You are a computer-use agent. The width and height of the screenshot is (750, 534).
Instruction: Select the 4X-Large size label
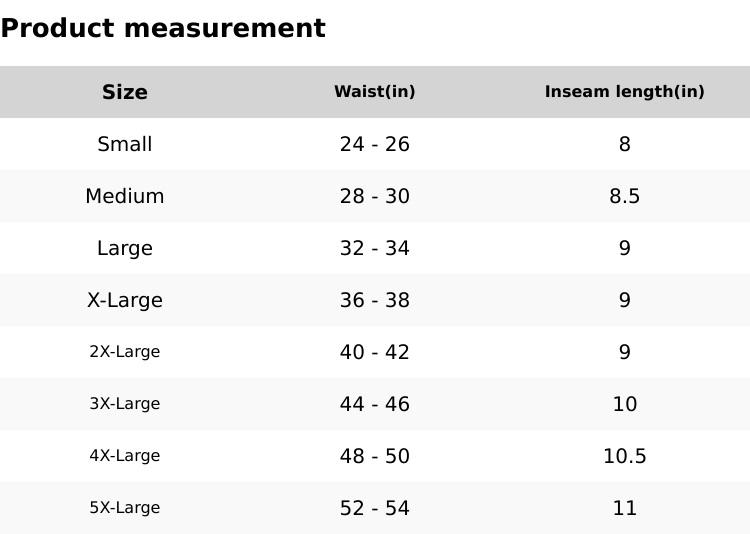coord(125,456)
